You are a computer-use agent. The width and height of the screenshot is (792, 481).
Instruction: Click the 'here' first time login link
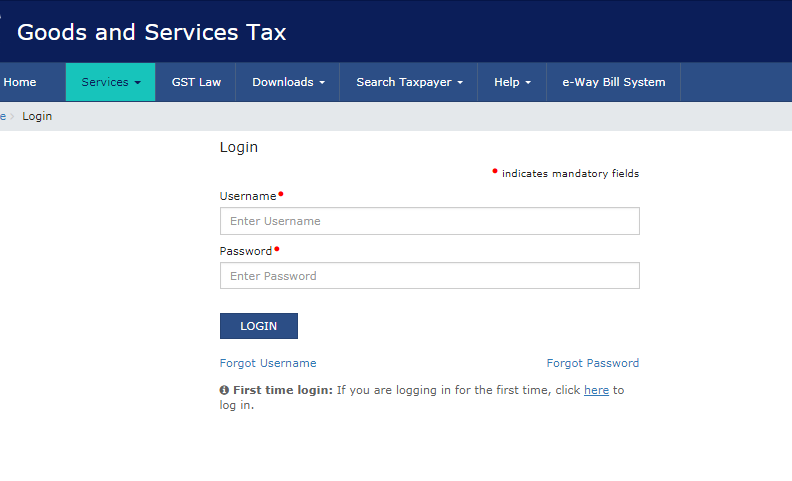(x=596, y=390)
